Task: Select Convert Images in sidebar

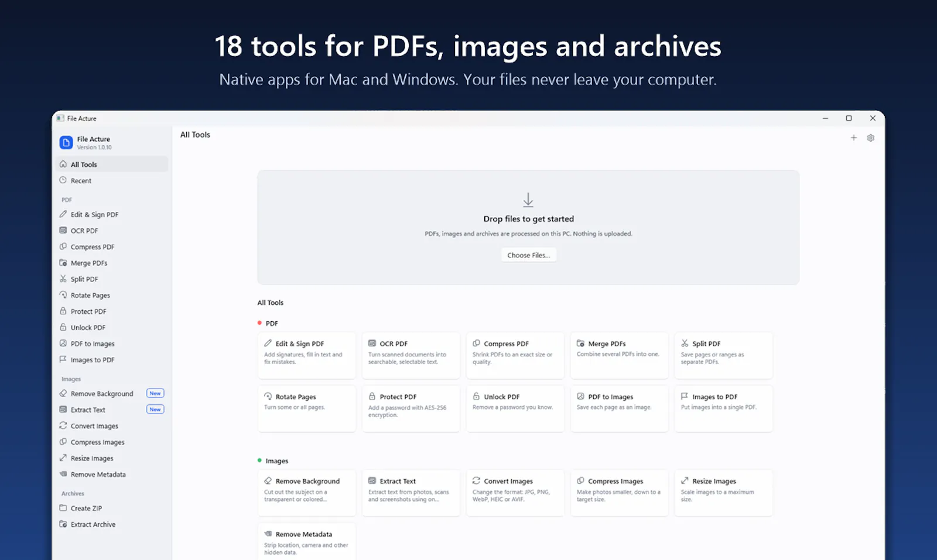Action: [x=112, y=426]
